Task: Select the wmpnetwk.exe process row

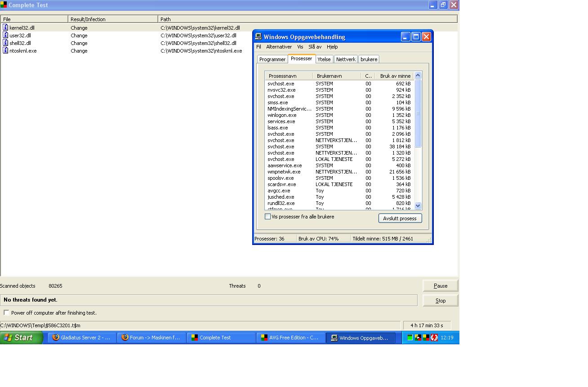Action: (x=339, y=172)
